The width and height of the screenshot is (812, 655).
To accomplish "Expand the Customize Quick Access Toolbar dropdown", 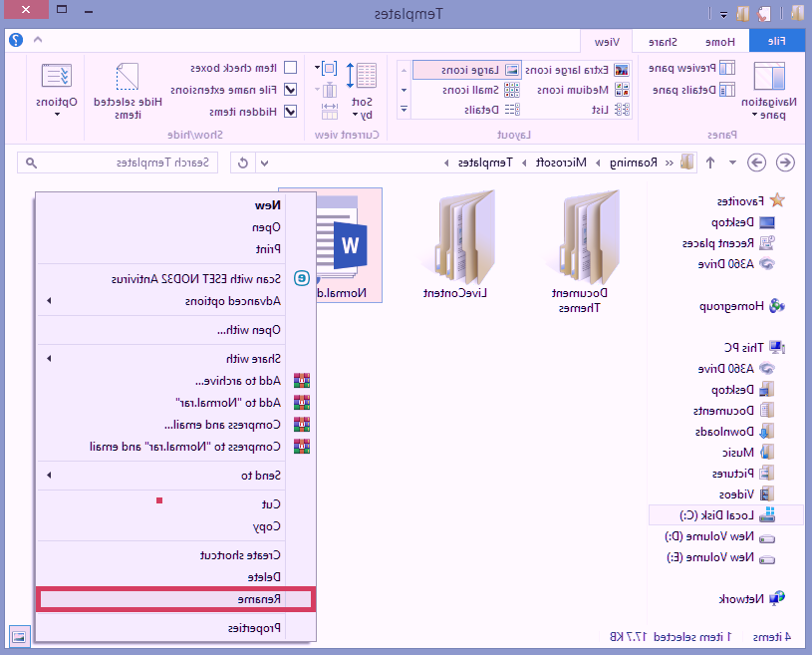I will pyautogui.click(x=723, y=15).
